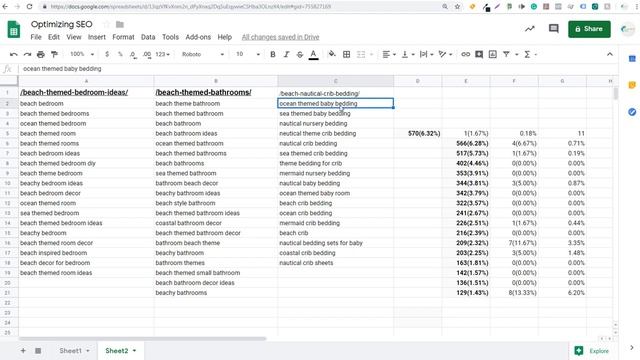This screenshot has height=360, width=640.
Task: Click the Redo icon in toolbar
Action: [x=27, y=54]
